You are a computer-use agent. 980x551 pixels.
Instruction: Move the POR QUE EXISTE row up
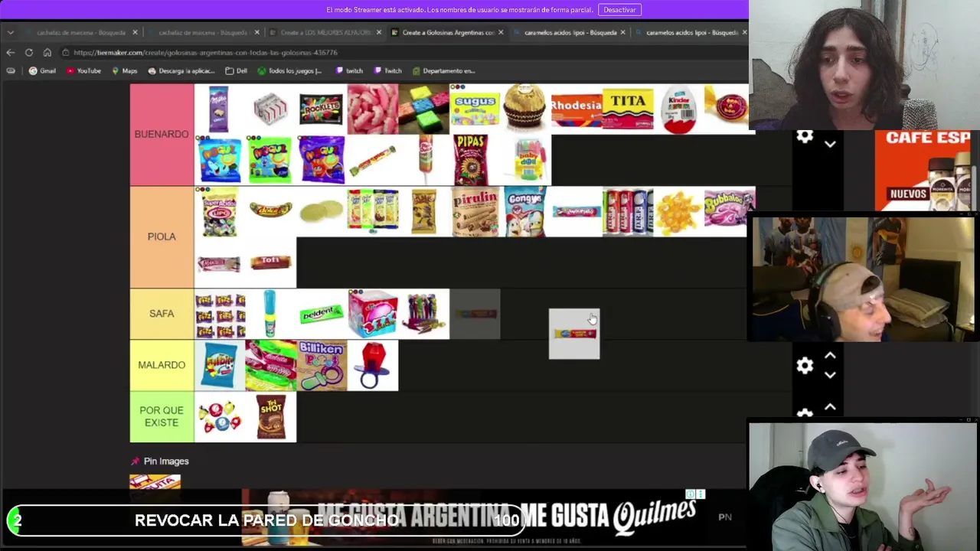[x=830, y=407]
